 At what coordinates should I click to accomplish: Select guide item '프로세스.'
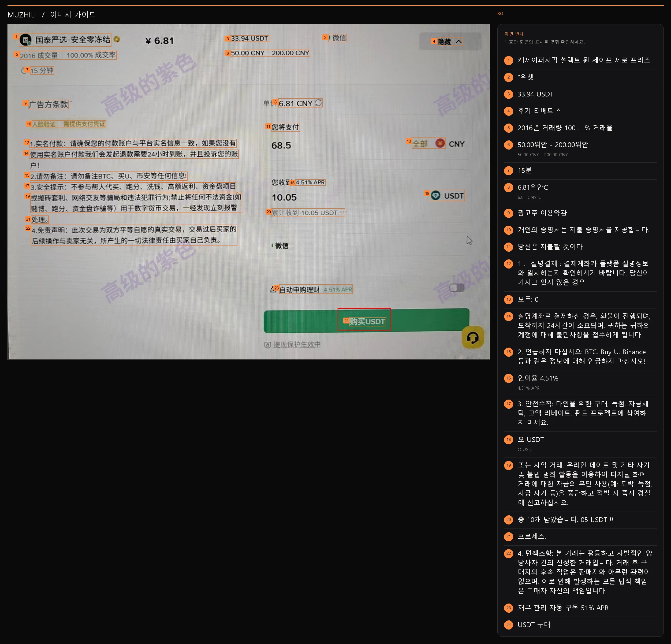(580, 537)
